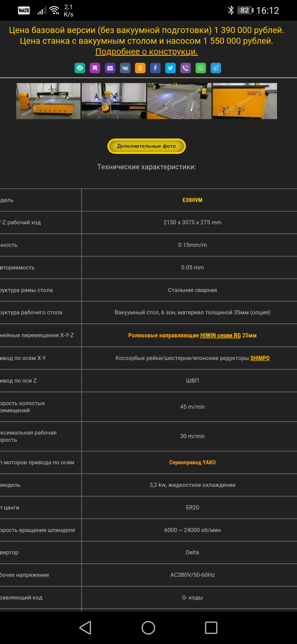297x644 pixels.
Task: Tap the purple bookmark share icon
Action: tap(95, 68)
